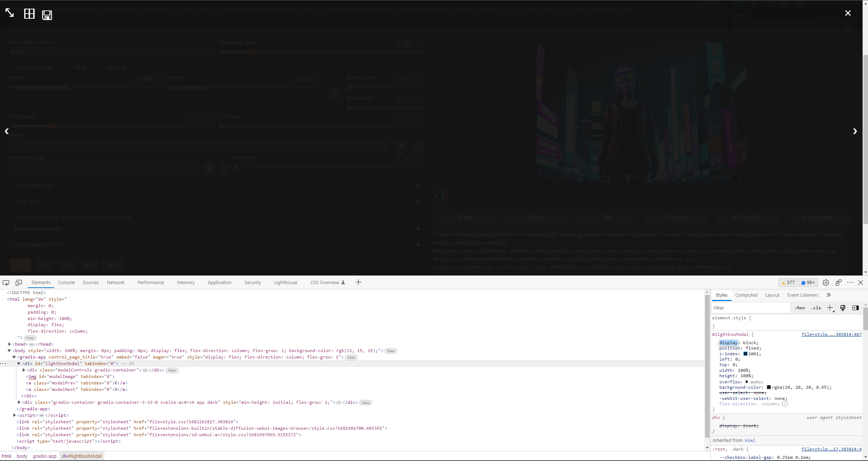Open the Euler a sampling method dropdown
This screenshot has height=461, width=868.
click(110, 52)
